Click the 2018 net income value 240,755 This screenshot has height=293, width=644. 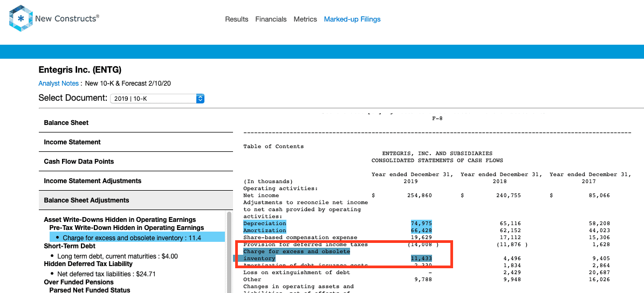coord(509,196)
